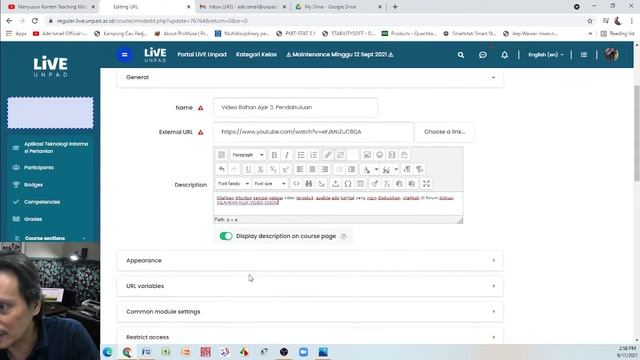
Task: Toggle the hamburger side navigation button
Action: click(125, 55)
